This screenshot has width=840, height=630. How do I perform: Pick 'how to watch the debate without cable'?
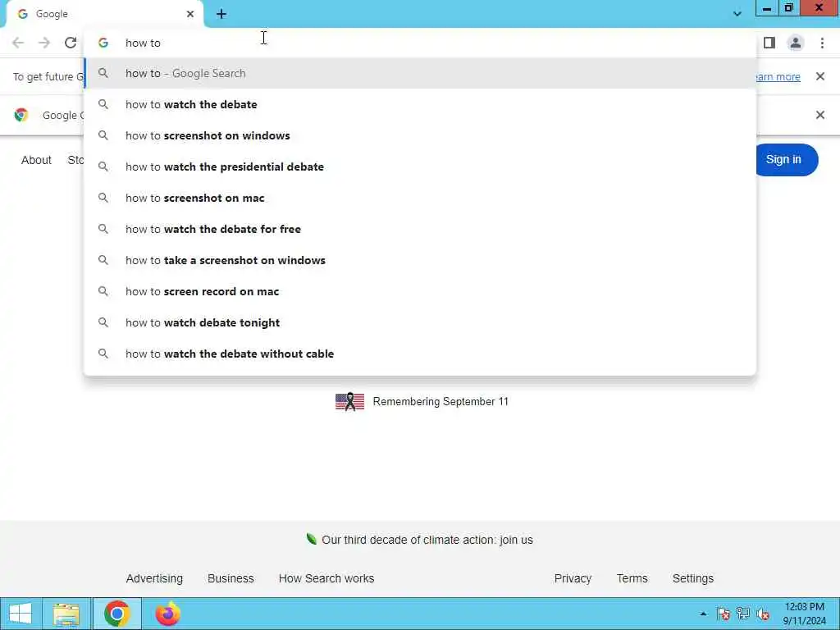pos(420,354)
